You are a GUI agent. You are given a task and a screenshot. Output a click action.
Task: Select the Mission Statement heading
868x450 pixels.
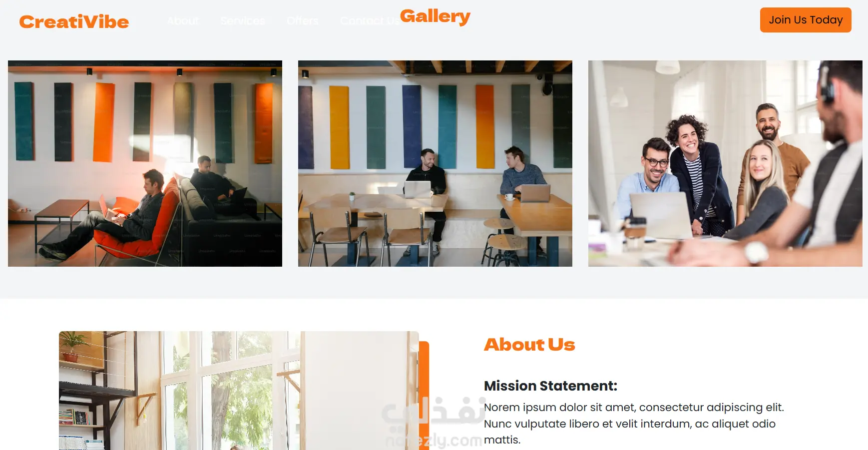[x=550, y=386]
